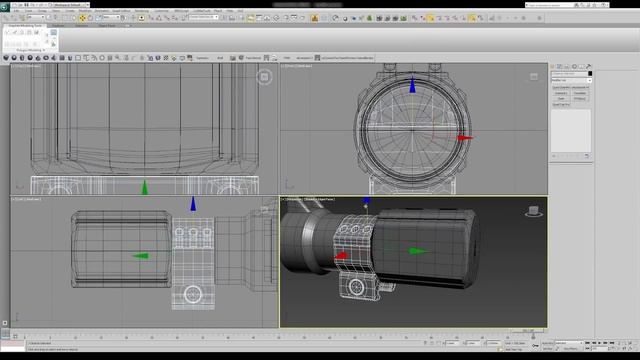This screenshot has height=360, width=640.
Task: Click the highlighted Graphite Modeling Tools ribbon icon
Action: click(250, 18)
